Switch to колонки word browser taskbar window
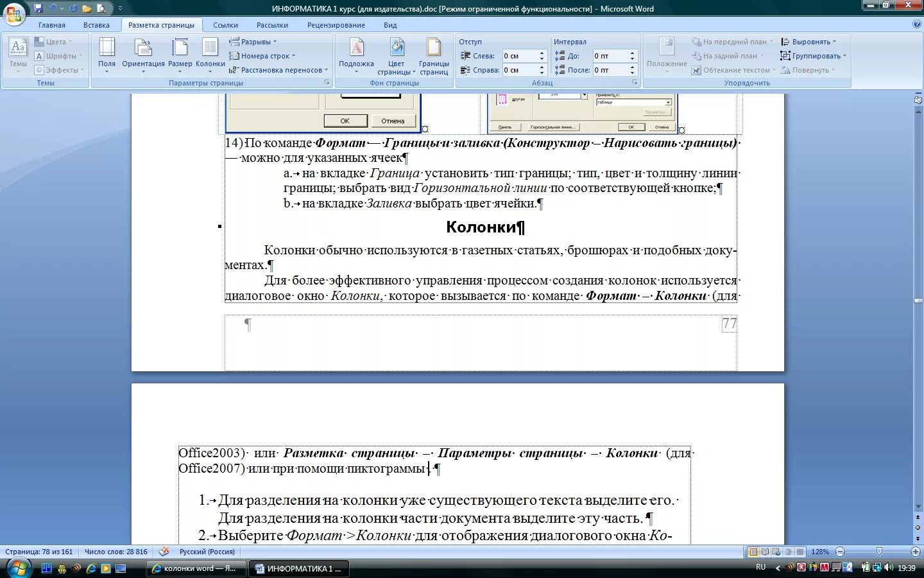 click(196, 568)
